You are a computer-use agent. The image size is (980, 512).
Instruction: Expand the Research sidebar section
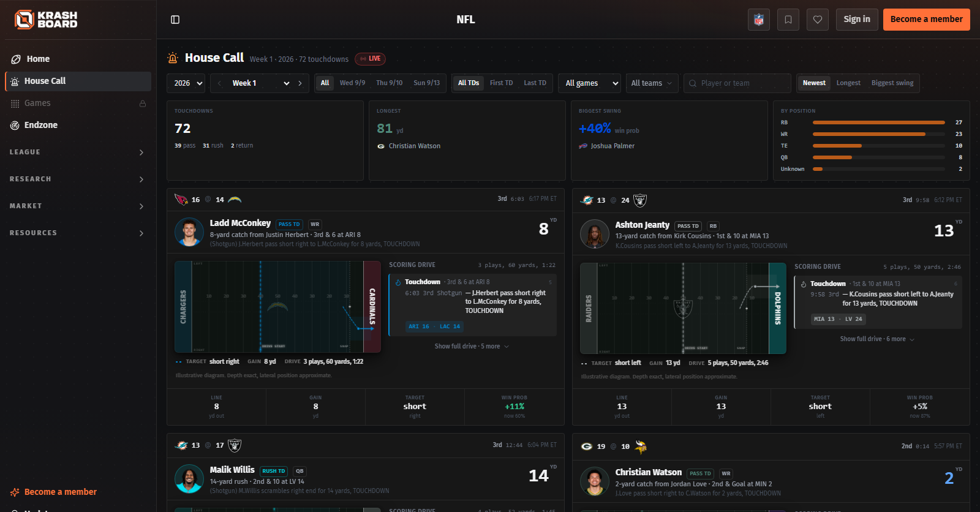[78, 179]
